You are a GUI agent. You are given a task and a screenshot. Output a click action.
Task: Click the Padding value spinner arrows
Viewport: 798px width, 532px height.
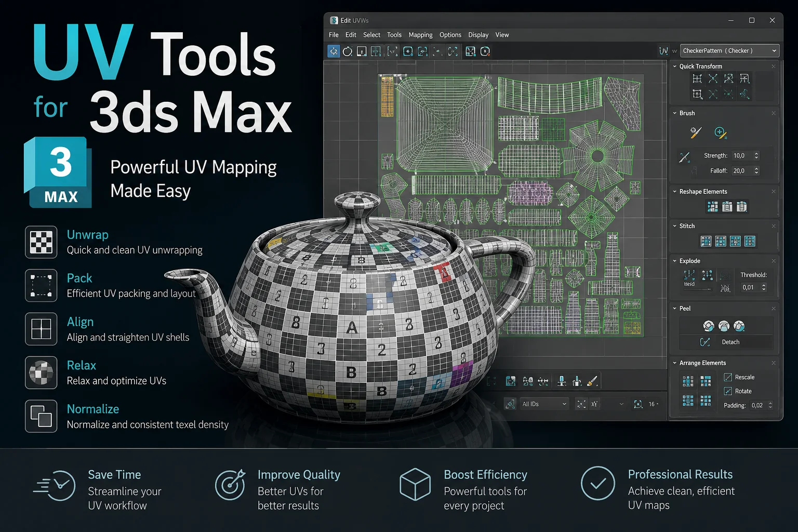coord(770,405)
